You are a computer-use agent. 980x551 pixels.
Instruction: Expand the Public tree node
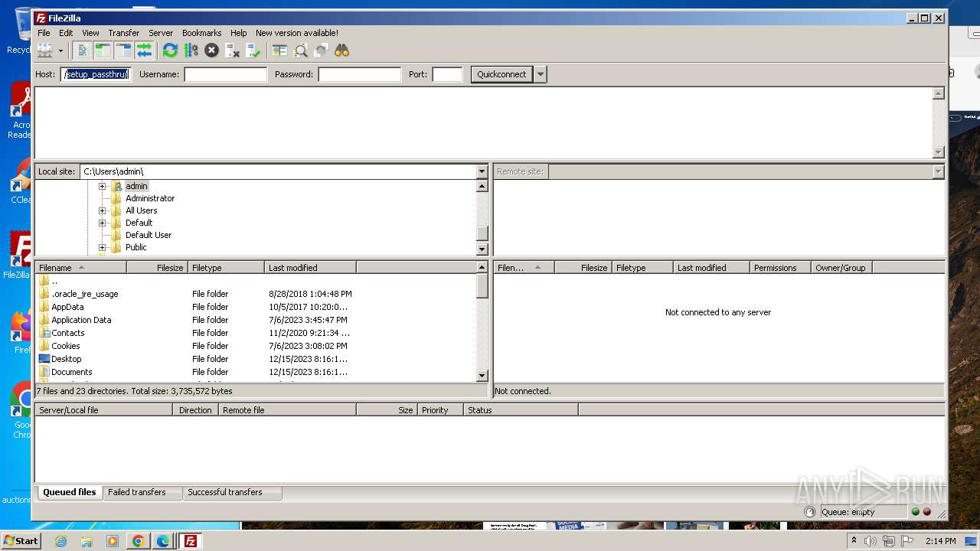tap(102, 247)
